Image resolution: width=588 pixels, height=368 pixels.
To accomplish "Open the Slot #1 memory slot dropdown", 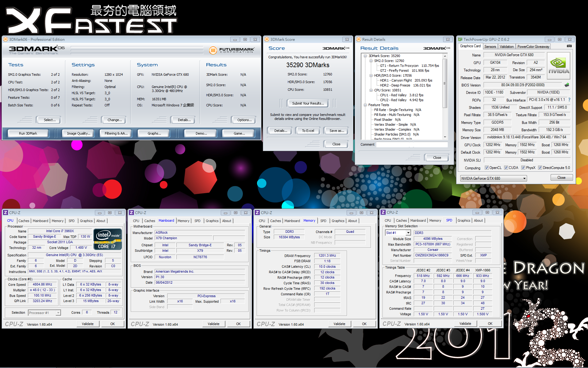I will (x=398, y=233).
